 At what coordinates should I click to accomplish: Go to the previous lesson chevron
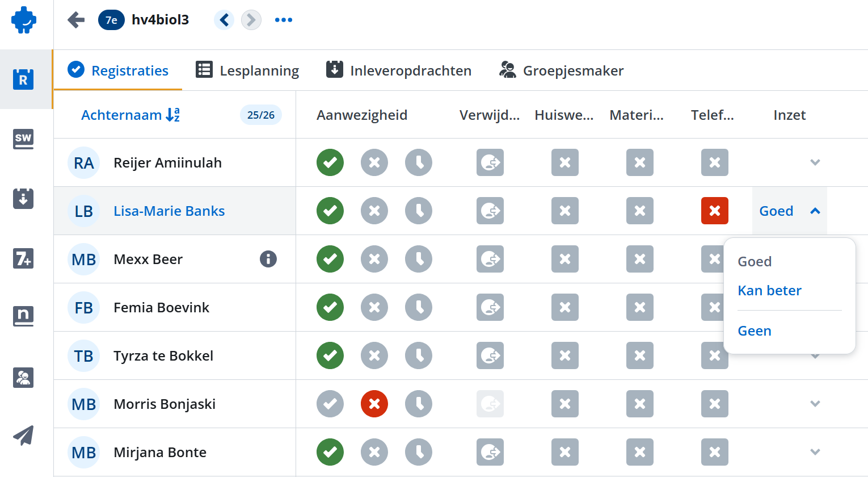pyautogui.click(x=224, y=20)
